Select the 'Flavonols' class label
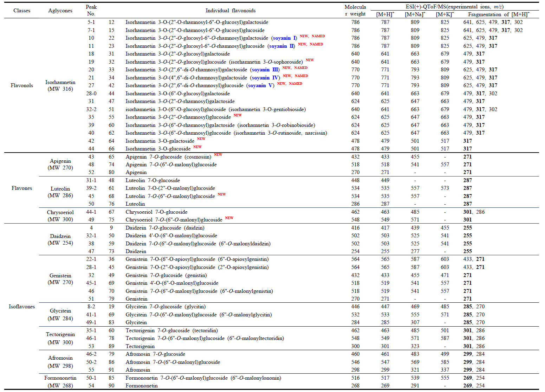The height and width of the screenshot is (392, 545). point(22,85)
